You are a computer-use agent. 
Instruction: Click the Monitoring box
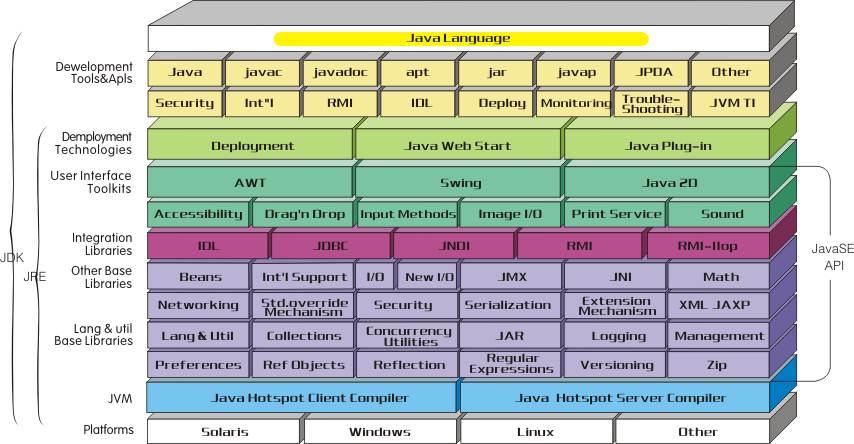pyautogui.click(x=574, y=104)
